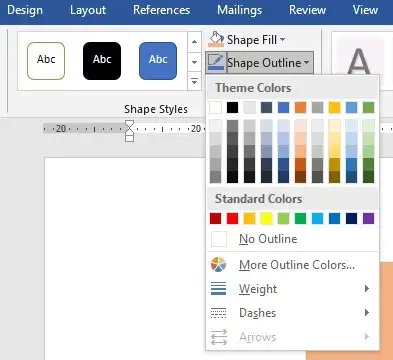The width and height of the screenshot is (393, 360).
Task: Click the Weight lines icon
Action: point(219,289)
